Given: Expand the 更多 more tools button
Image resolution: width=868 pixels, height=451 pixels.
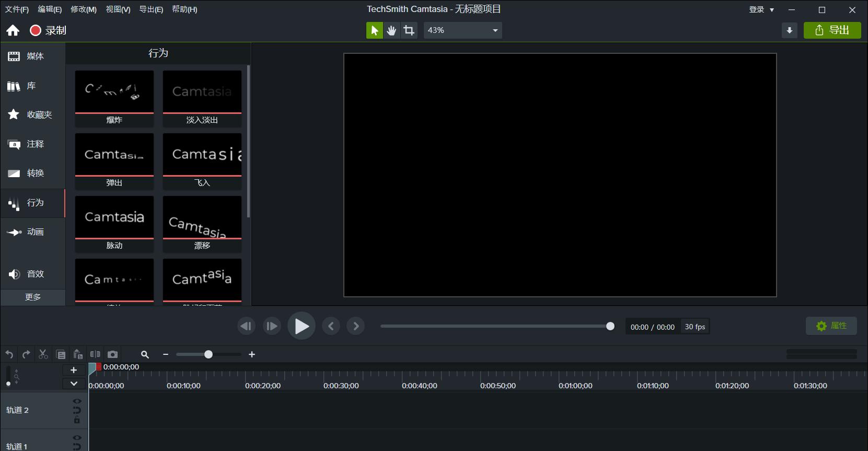Looking at the screenshot, I should (33, 297).
